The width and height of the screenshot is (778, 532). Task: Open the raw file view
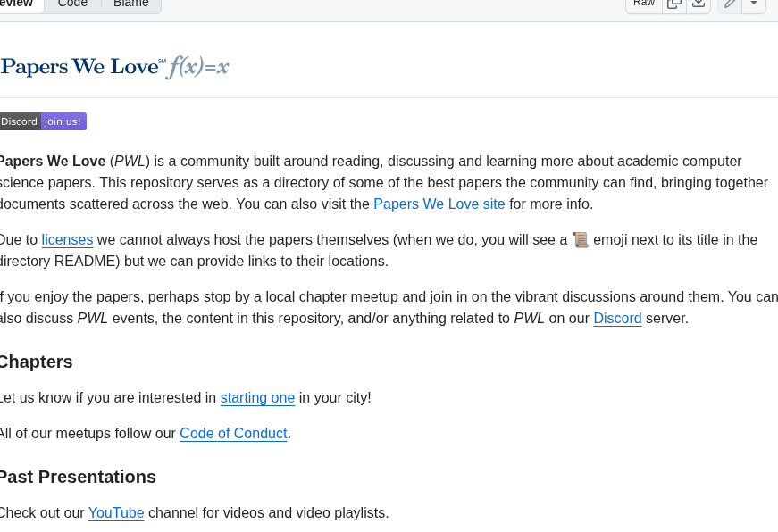[643, 4]
